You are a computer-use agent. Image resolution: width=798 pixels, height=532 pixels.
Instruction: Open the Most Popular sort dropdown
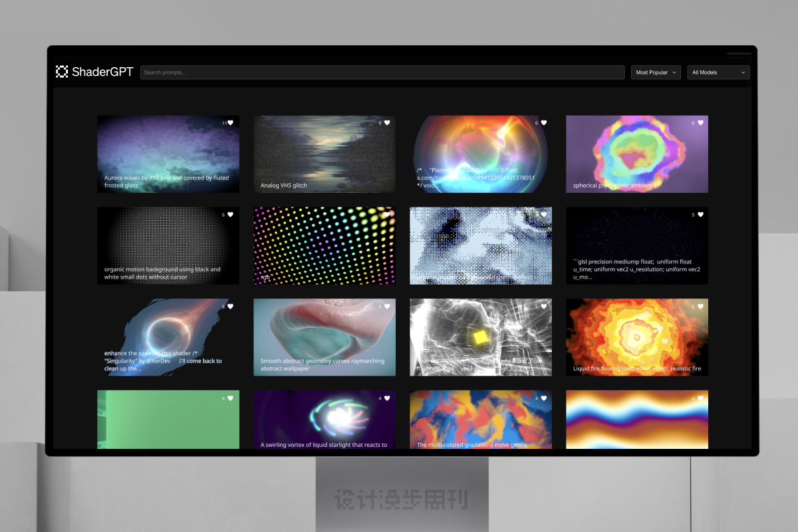656,72
